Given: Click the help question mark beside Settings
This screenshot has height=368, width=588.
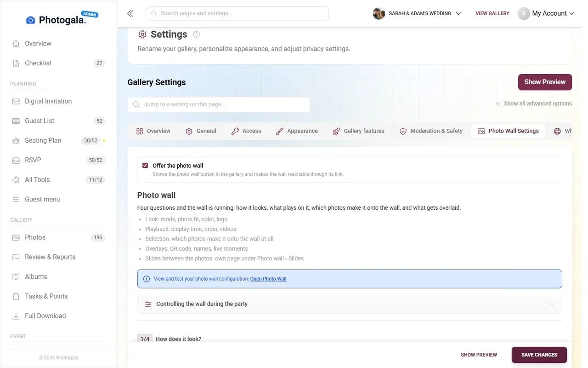Looking at the screenshot, I should [x=197, y=34].
